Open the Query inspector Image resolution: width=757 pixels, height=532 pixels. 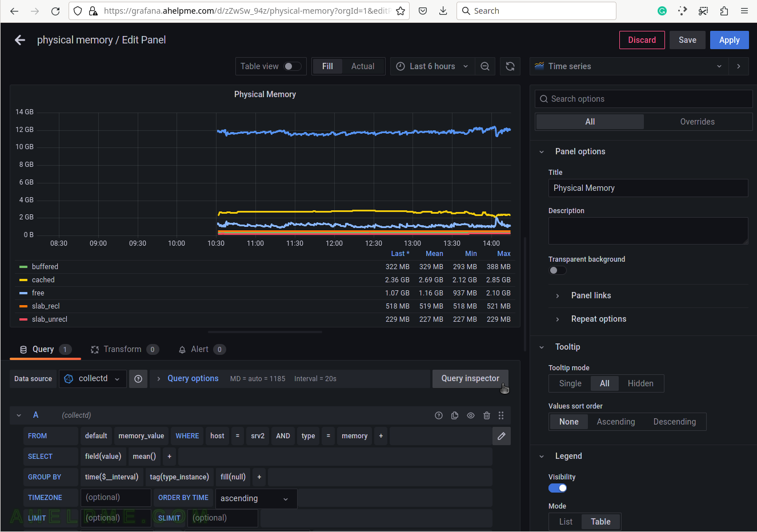tap(470, 379)
